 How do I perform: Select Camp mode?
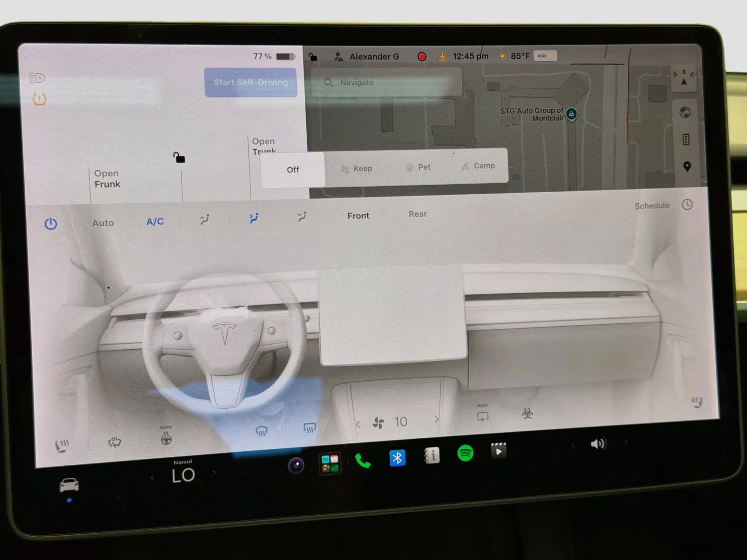pyautogui.click(x=478, y=166)
